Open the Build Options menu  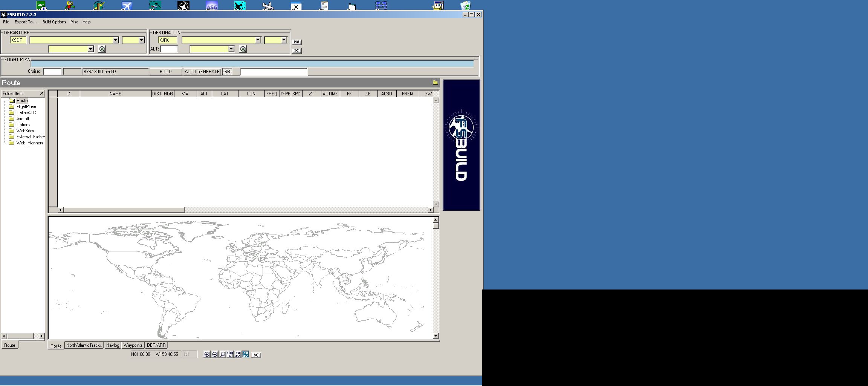[x=54, y=22]
